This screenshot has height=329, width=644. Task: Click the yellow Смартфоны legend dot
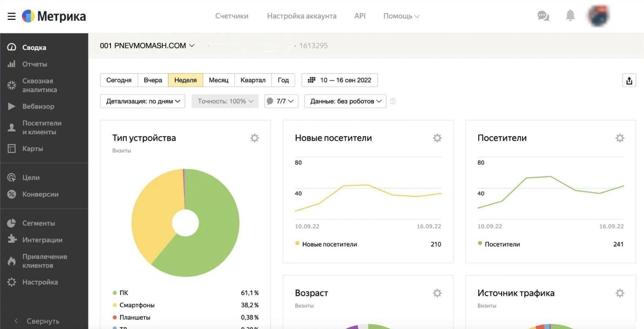pos(115,305)
